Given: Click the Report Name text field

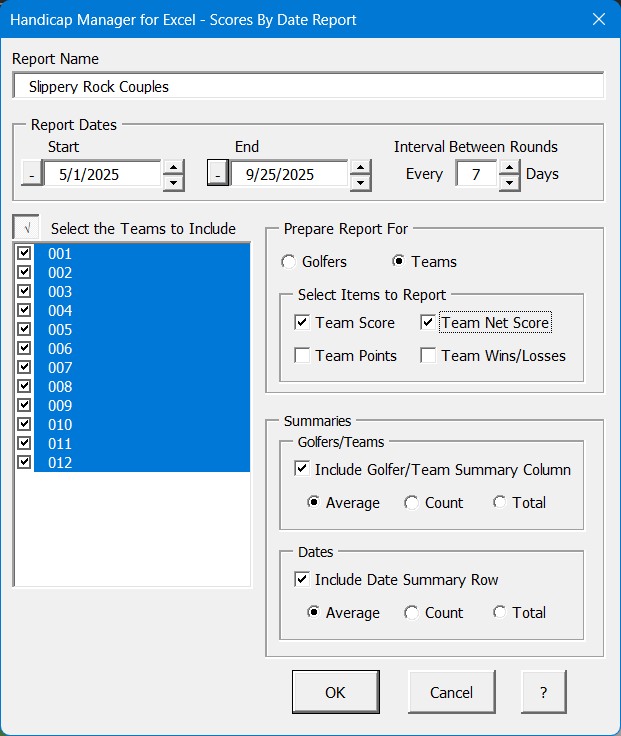Looking at the screenshot, I should [308, 86].
